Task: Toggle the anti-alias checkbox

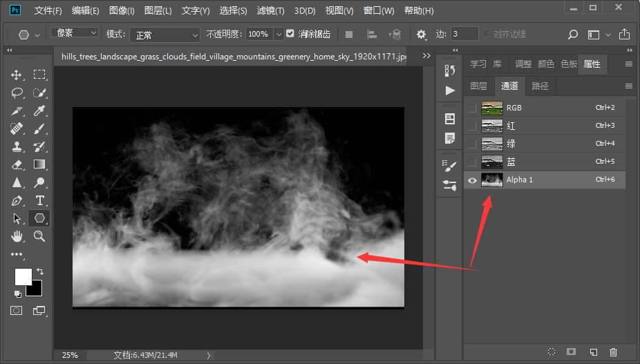Action: [290, 34]
